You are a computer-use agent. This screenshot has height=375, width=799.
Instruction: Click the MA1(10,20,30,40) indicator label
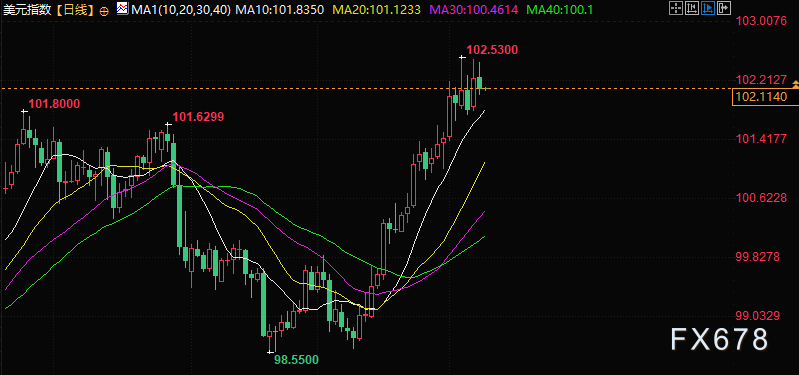pyautogui.click(x=181, y=9)
